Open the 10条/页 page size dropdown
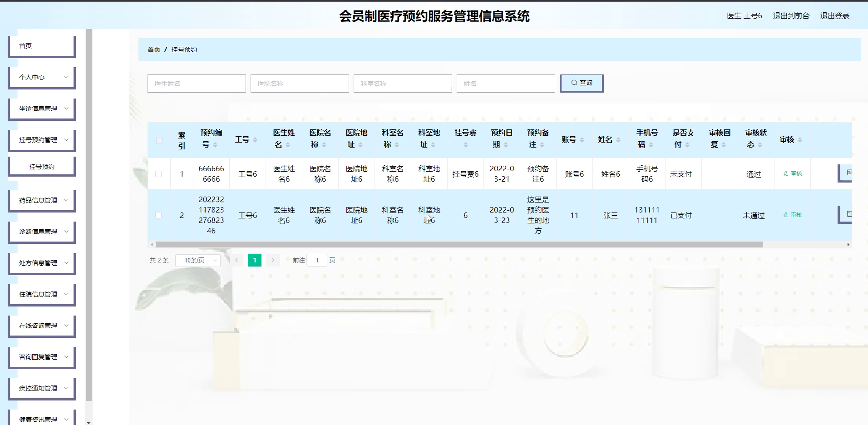868x425 pixels. coord(198,260)
